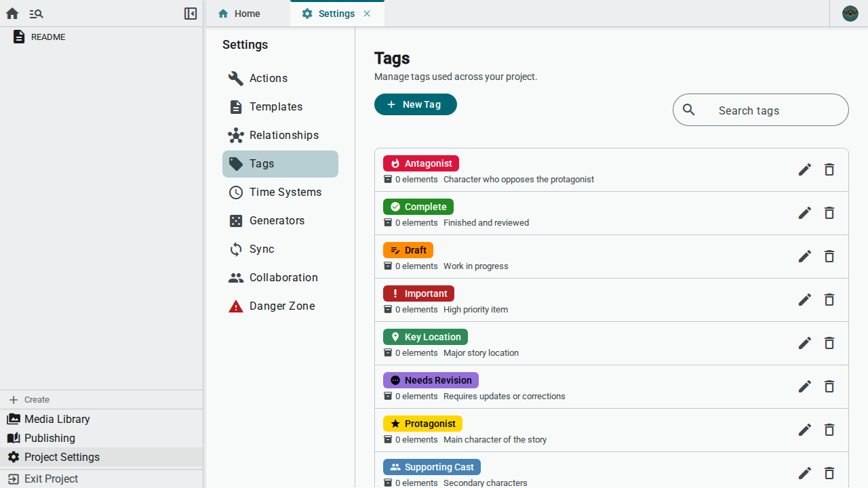Image resolution: width=868 pixels, height=488 pixels.
Task: Open Collaboration settings
Action: (280, 278)
